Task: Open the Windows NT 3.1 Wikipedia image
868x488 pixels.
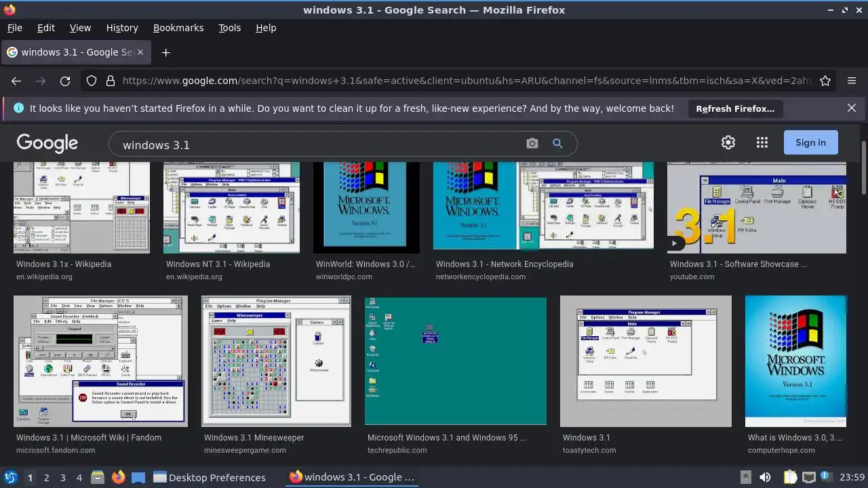Action: pos(231,207)
